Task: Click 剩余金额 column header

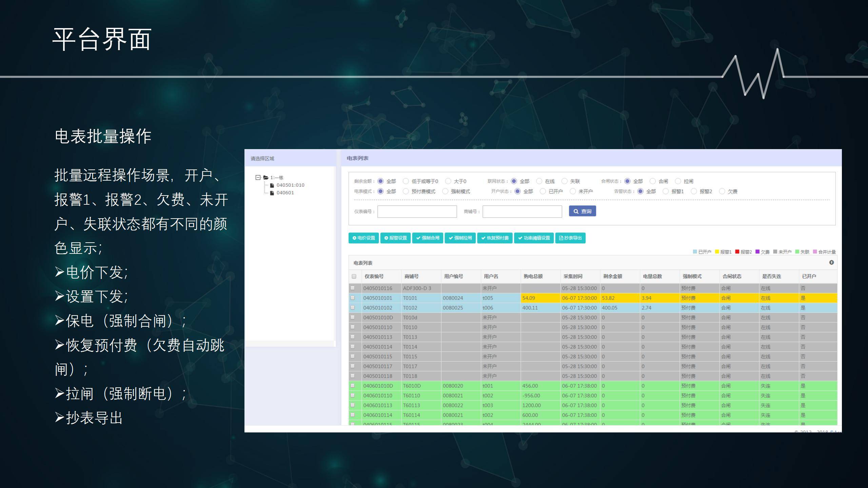Action: tap(612, 277)
